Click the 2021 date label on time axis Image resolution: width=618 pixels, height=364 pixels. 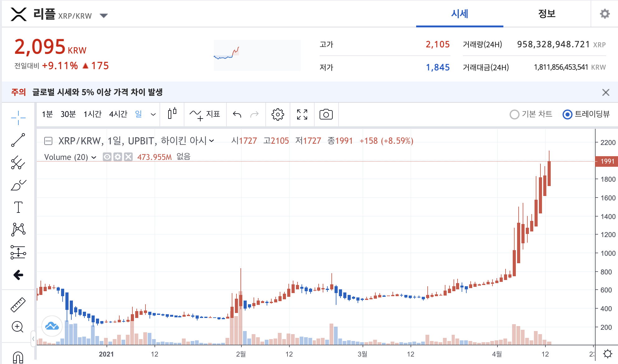click(x=106, y=354)
